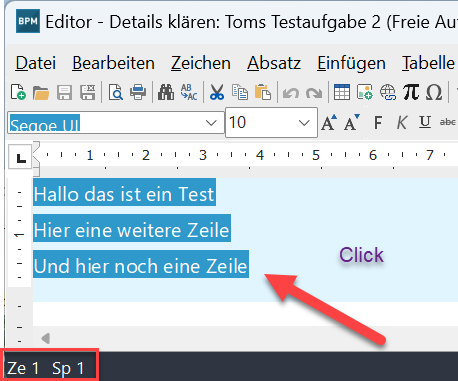The height and width of the screenshot is (381, 458).
Task: Insert a formula using the pi icon
Action: (411, 92)
